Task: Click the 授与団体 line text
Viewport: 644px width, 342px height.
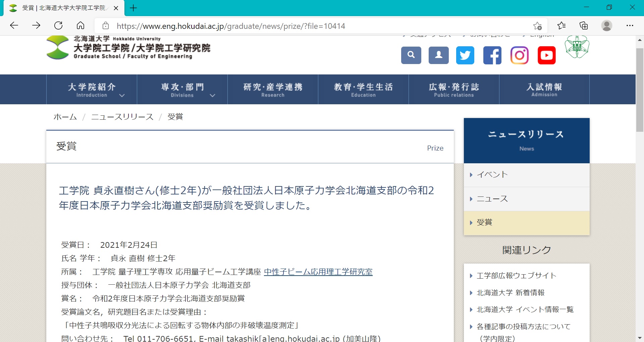Action: point(156,285)
